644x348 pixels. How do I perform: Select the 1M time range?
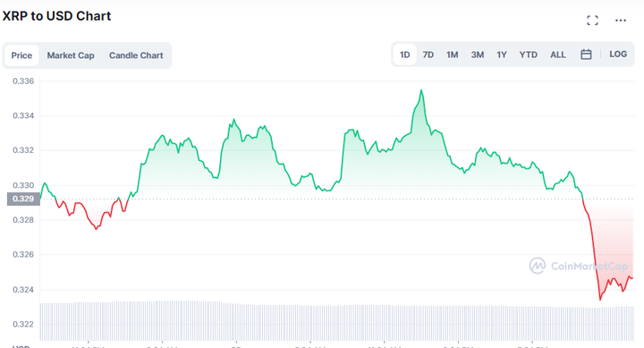coord(453,55)
